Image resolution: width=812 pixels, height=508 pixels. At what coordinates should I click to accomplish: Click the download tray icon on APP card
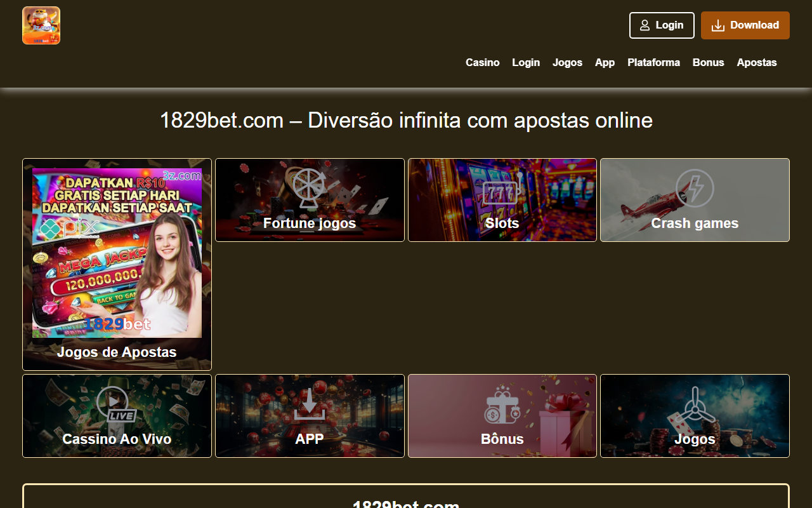coord(310,404)
